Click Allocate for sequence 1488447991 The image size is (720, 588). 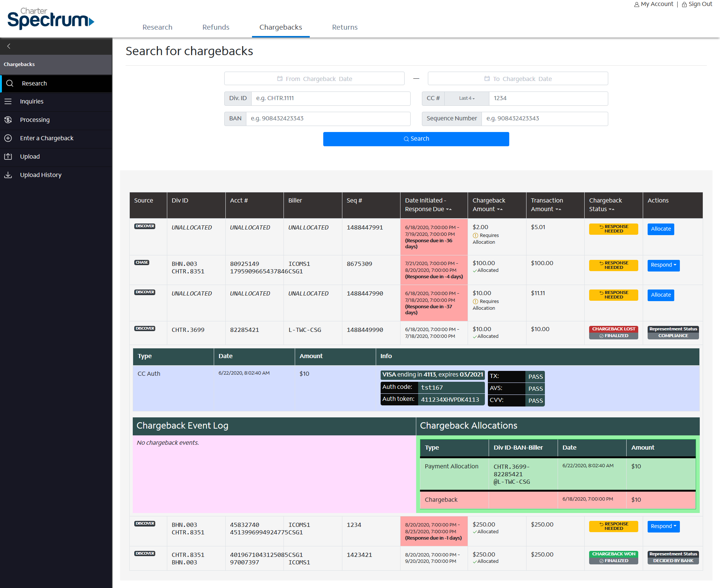click(660, 229)
